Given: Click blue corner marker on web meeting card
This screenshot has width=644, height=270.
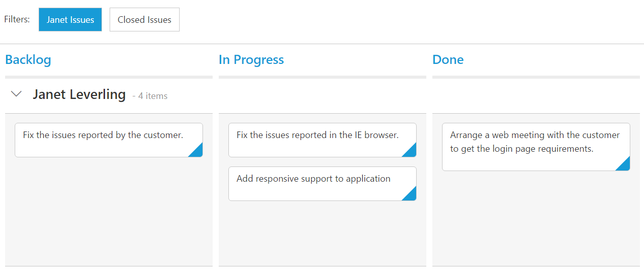Looking at the screenshot, I should [625, 165].
